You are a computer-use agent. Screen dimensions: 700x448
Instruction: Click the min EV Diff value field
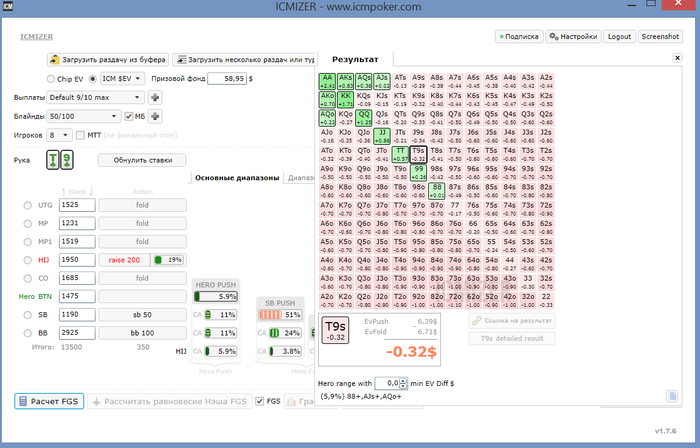(387, 383)
